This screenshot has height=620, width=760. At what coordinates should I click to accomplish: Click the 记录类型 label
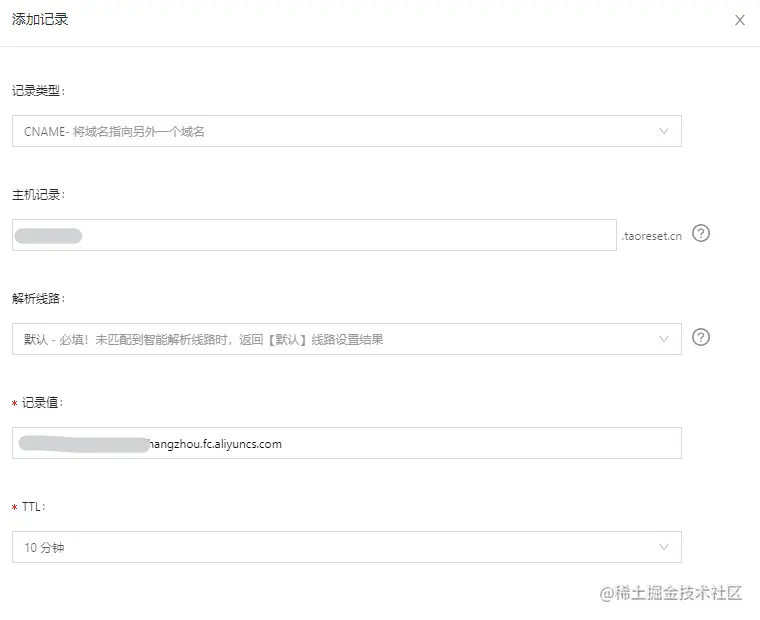(38, 91)
